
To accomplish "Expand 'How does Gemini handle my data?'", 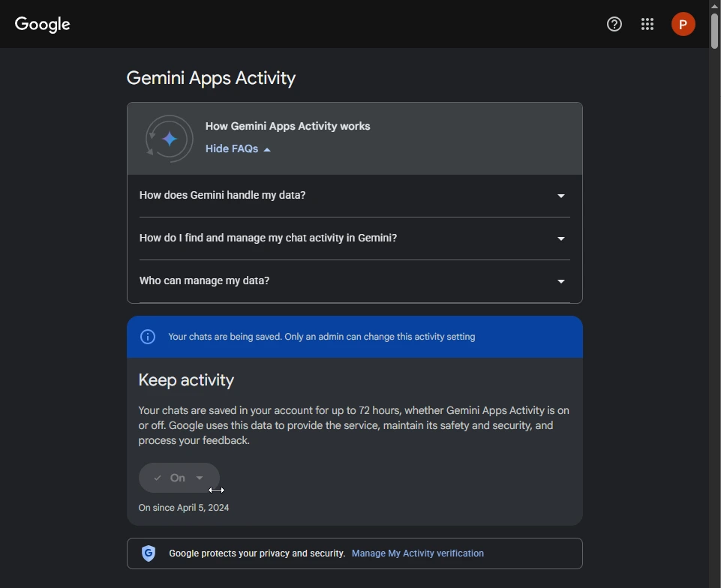I will pos(355,196).
